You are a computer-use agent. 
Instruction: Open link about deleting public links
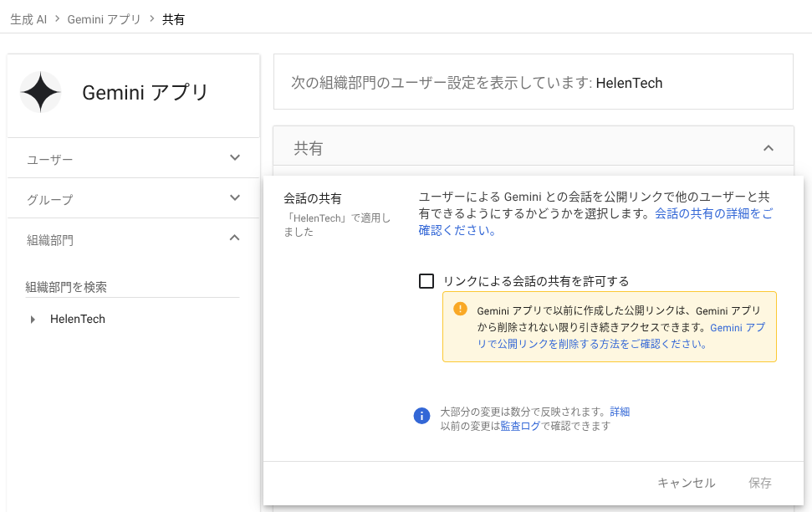pyautogui.click(x=602, y=344)
